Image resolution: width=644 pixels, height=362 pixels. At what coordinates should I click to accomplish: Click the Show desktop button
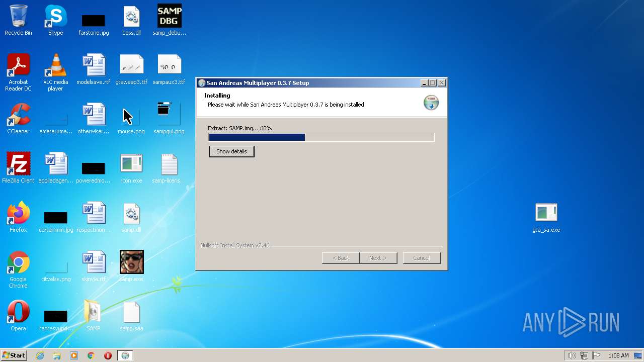click(638, 355)
